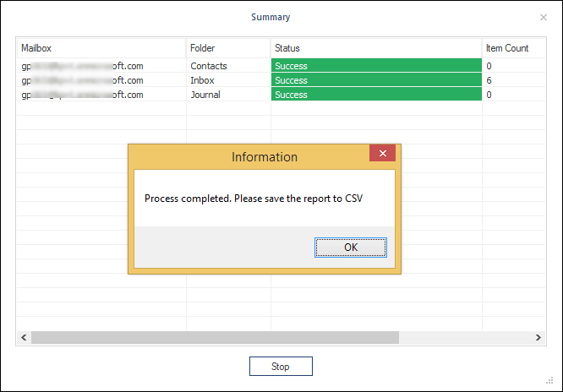Click the mailbox address in Journal row
563x392 pixels.
point(82,95)
